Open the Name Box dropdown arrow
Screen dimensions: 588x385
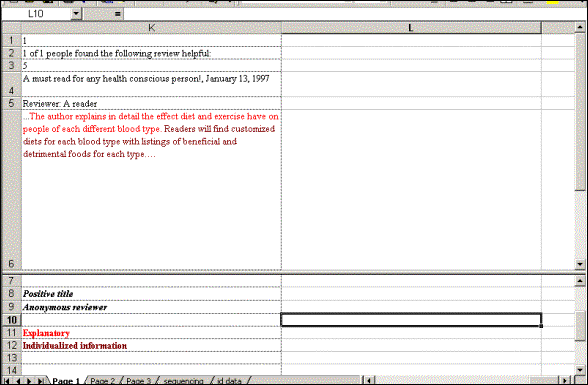[76, 14]
